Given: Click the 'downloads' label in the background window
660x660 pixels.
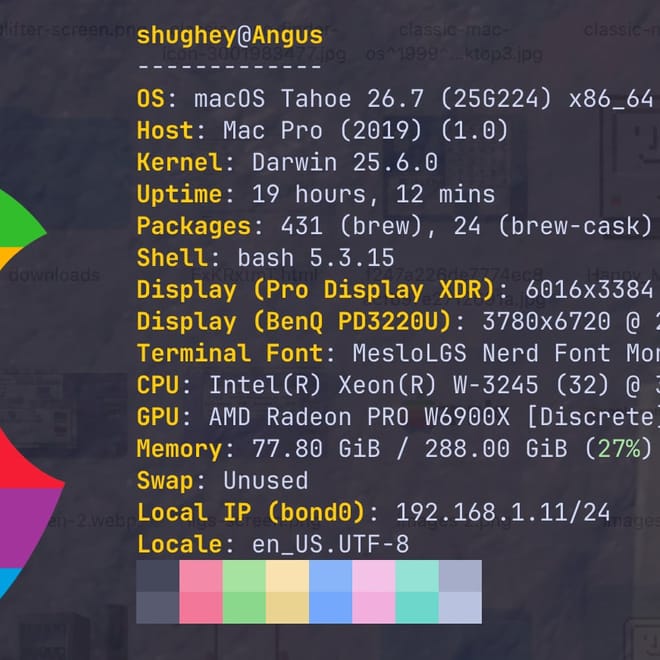Looking at the screenshot, I should 54,275.
